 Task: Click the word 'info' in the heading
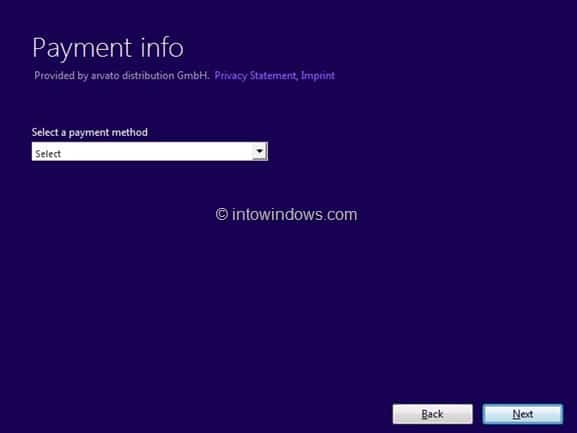pos(162,47)
